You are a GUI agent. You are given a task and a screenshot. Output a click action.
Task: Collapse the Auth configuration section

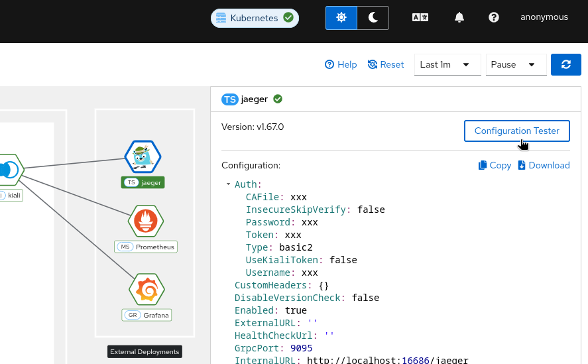click(x=228, y=184)
